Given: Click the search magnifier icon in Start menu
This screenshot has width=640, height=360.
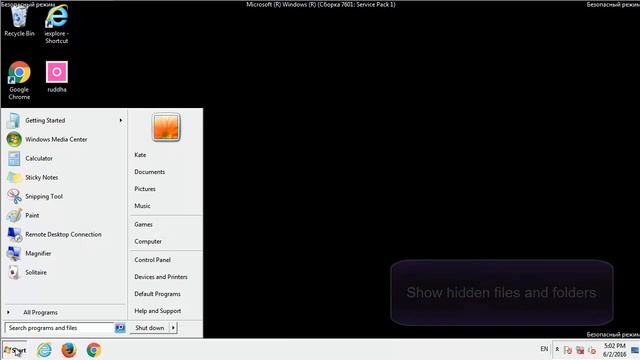Looking at the screenshot, I should coord(120,328).
